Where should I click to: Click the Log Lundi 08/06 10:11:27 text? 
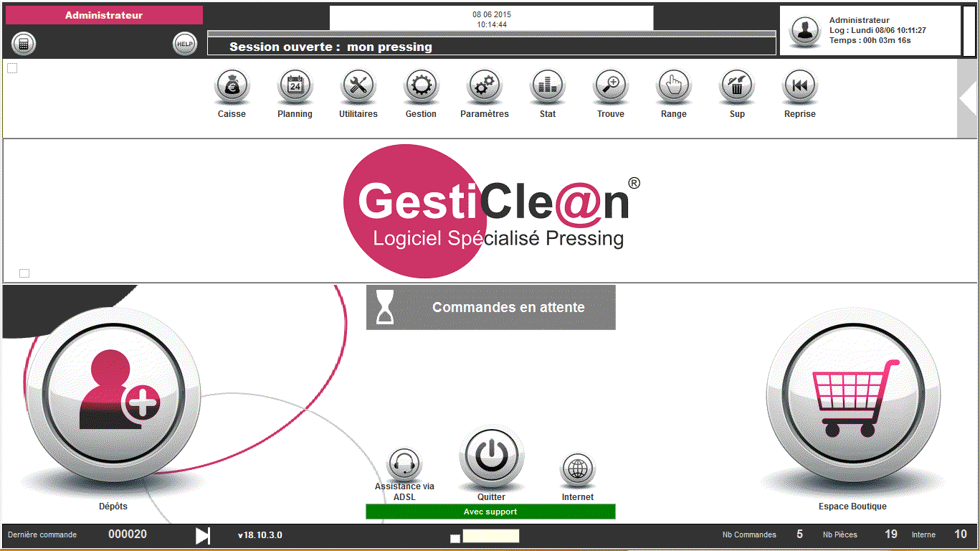877,30
